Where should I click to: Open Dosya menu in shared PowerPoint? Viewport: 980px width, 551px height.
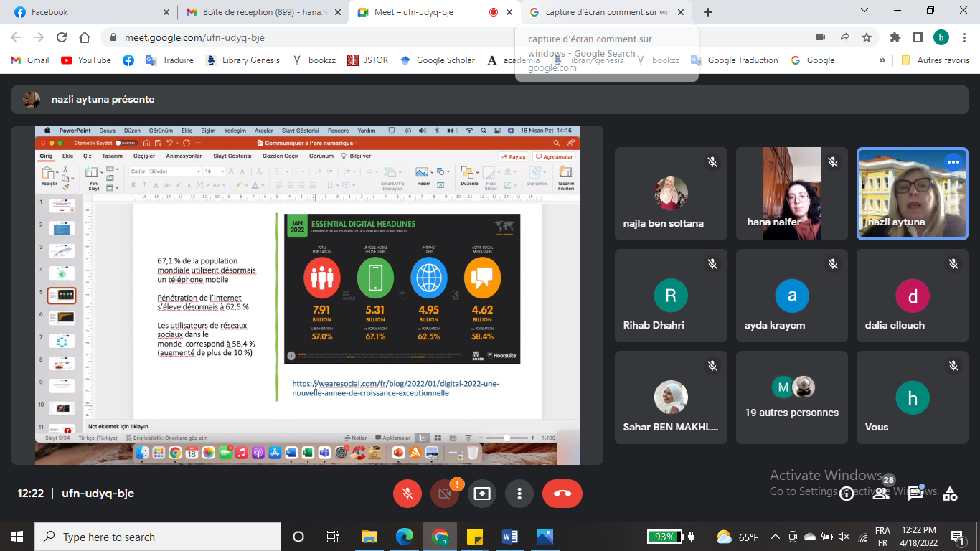(107, 131)
